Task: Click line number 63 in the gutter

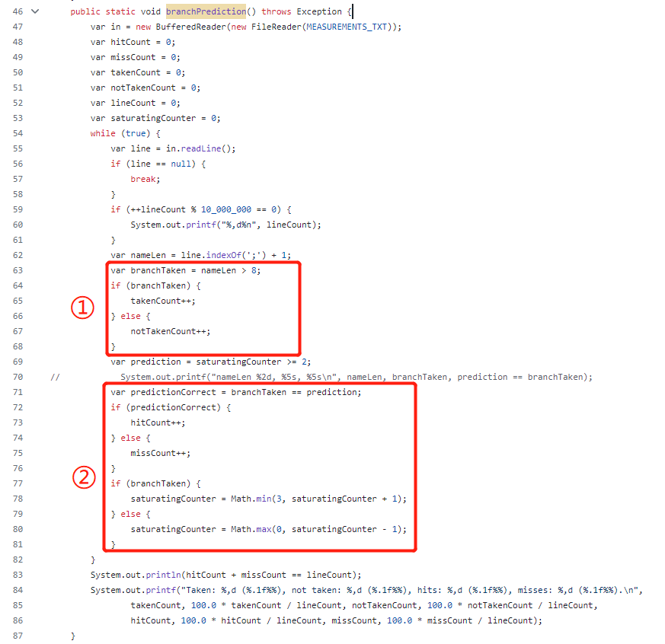Action: point(18,270)
